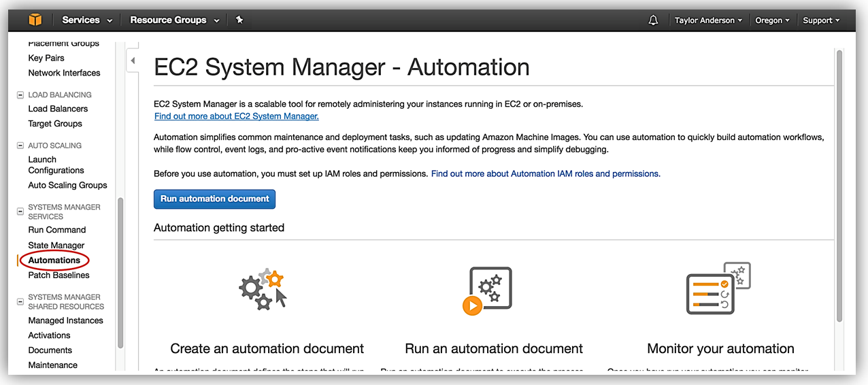Click the Monitor your automation checklist icon
The image size is (868, 385).
click(718, 288)
